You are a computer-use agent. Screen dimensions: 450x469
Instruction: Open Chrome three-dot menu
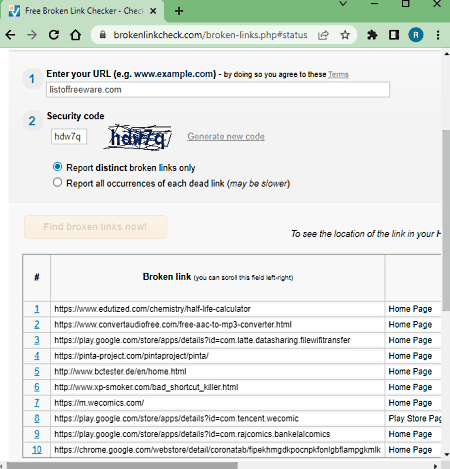[x=438, y=35]
